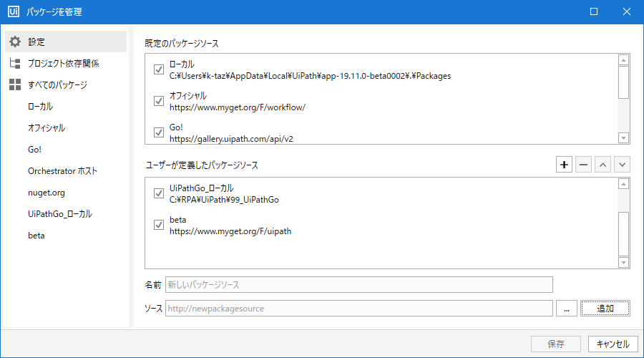This screenshot has width=644, height=358.
Task: Click the https://www.myget.org/F/uipath URL text
Action: (x=230, y=231)
